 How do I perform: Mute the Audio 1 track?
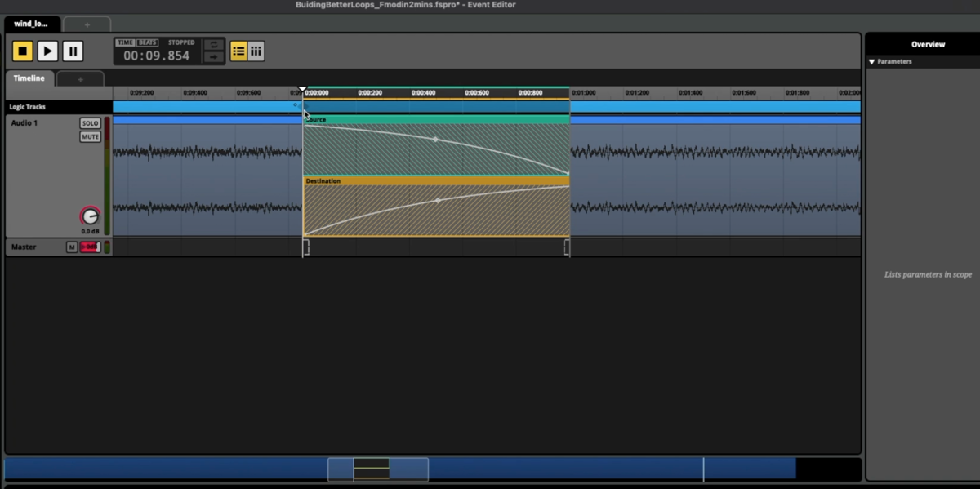point(90,137)
